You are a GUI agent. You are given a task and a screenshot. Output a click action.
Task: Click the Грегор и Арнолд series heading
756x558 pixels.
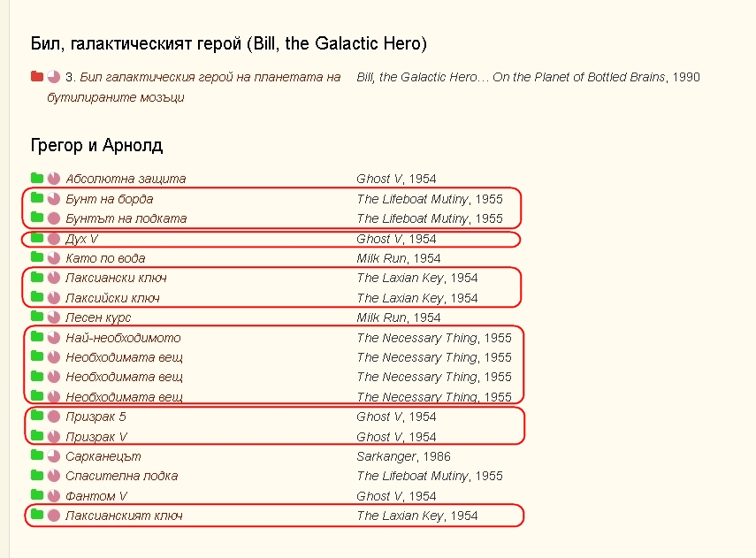[96, 145]
